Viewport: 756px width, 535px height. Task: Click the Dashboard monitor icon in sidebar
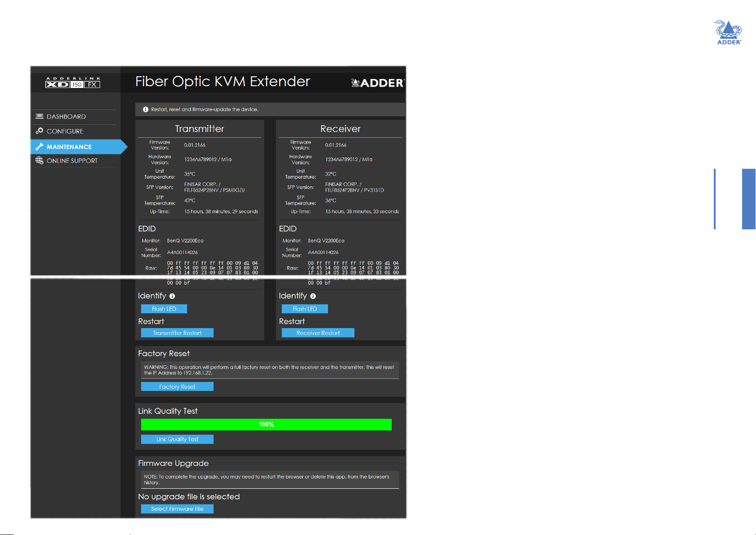(39, 116)
